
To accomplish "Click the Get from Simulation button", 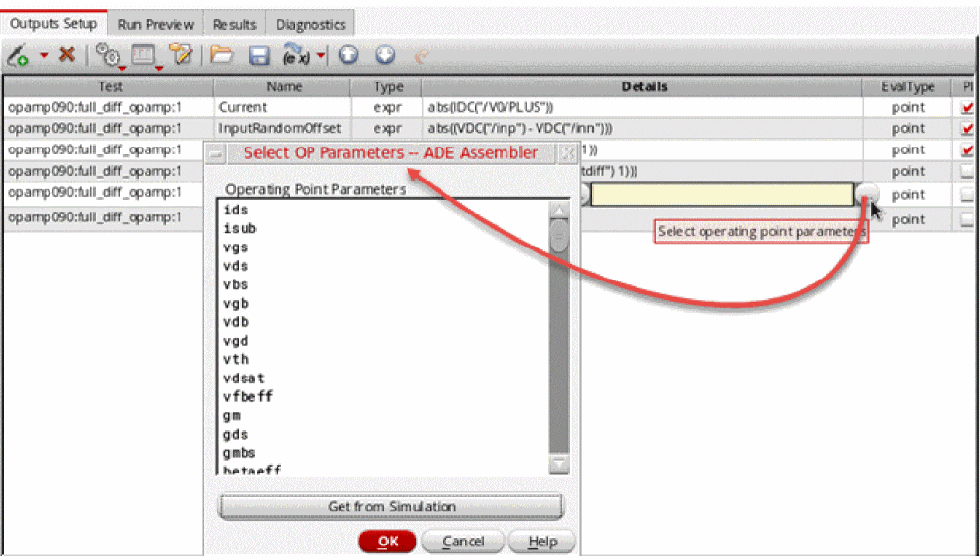I will point(391,507).
